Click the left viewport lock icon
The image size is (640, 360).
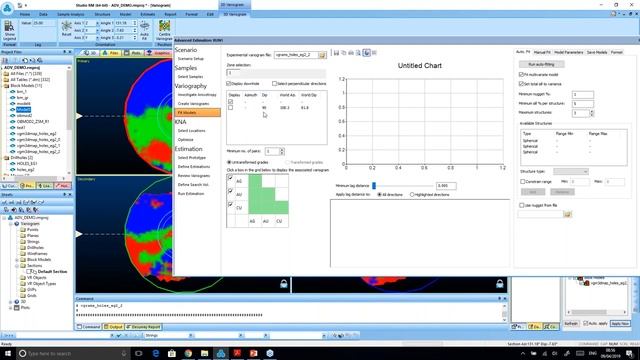point(284,284)
